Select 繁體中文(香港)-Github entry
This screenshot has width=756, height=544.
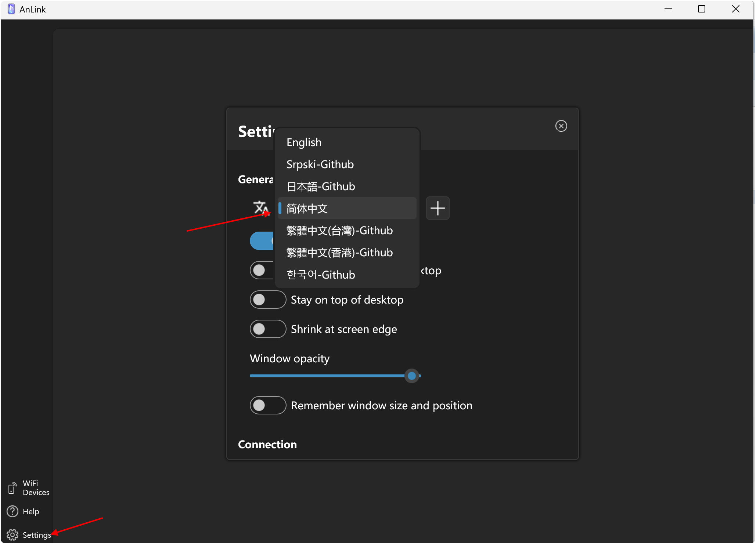(339, 253)
